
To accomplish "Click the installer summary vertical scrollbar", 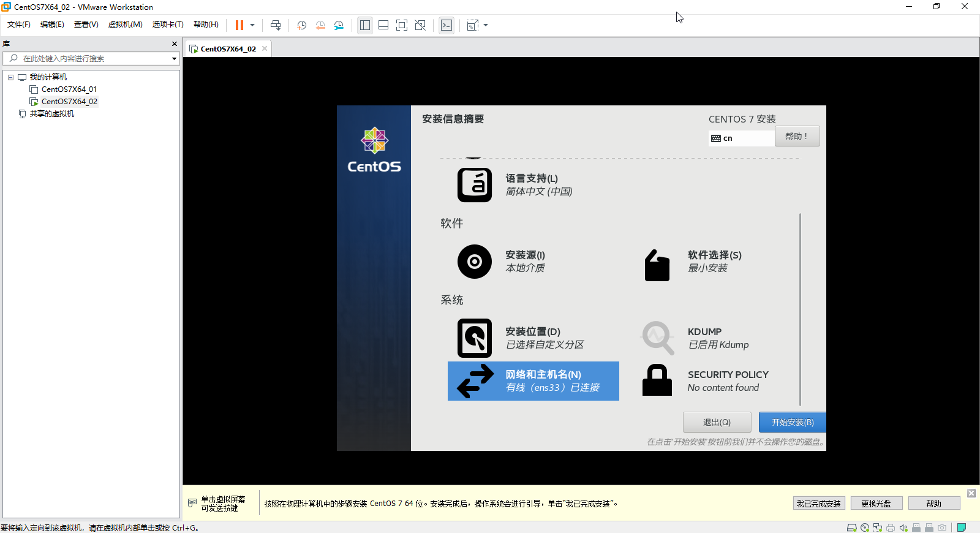I will (800, 309).
